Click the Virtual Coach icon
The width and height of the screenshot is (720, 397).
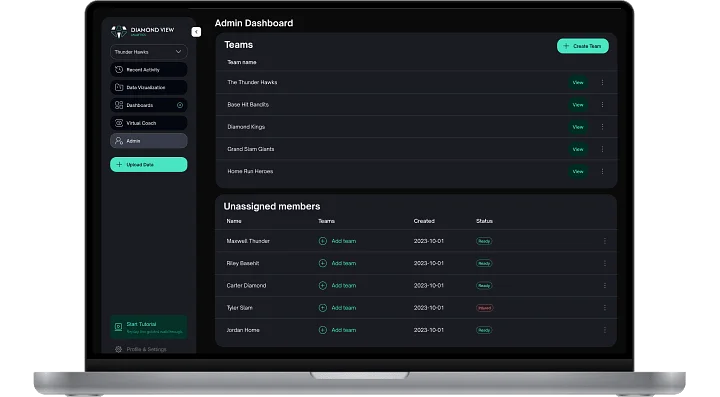[119, 123]
